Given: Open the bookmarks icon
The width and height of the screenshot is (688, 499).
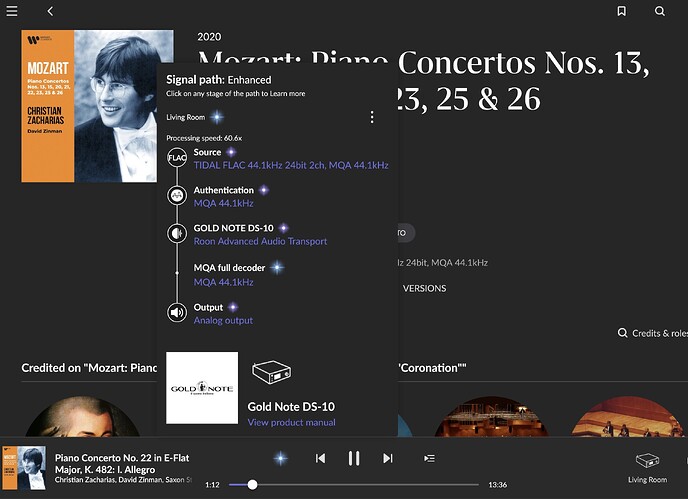Looking at the screenshot, I should (621, 11).
